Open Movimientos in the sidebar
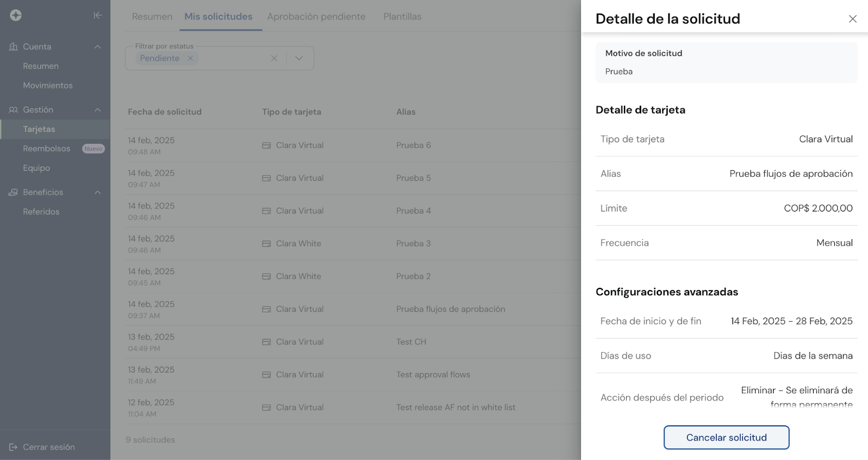The image size is (868, 460). pyautogui.click(x=48, y=86)
